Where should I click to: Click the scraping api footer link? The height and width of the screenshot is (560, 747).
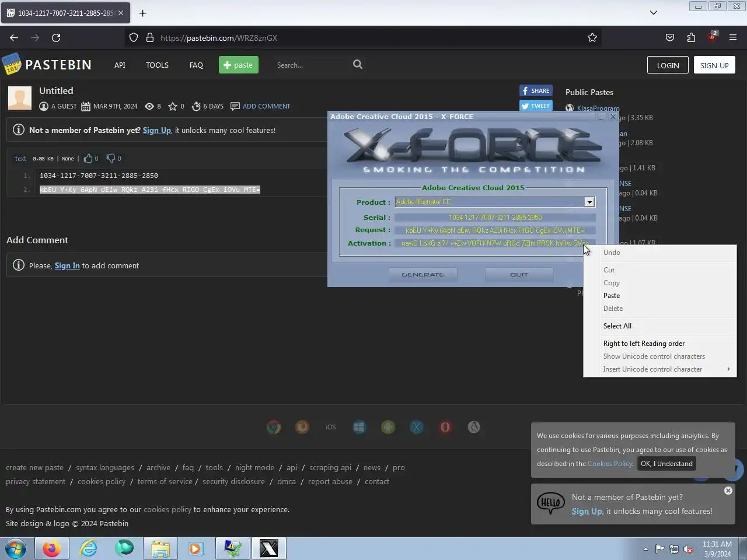tap(330, 468)
